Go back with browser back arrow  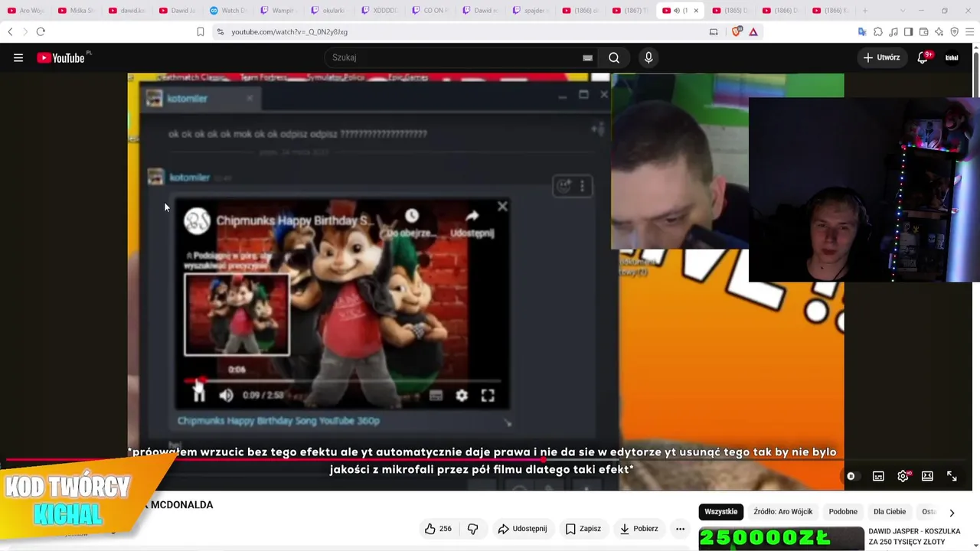(x=10, y=31)
